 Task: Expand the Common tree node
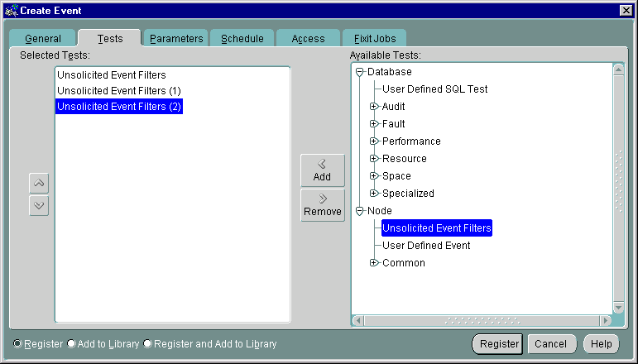(x=374, y=263)
